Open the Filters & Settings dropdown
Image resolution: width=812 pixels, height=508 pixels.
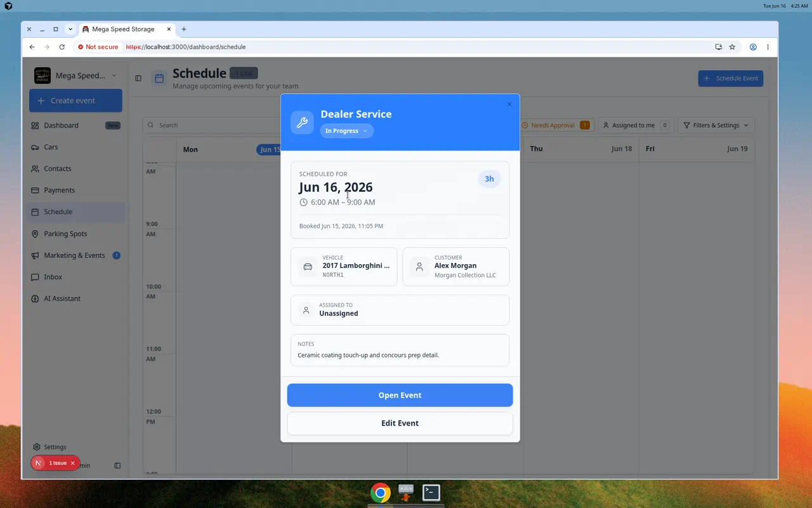coord(716,125)
